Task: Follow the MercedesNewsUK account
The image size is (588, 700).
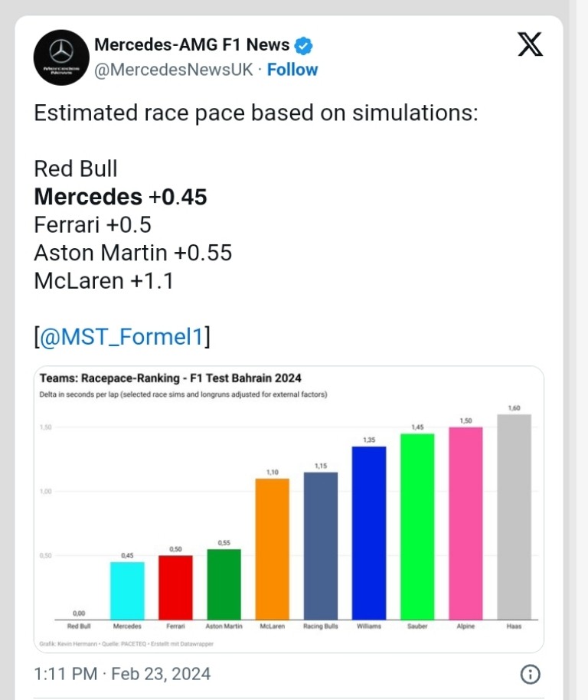Action: (292, 70)
